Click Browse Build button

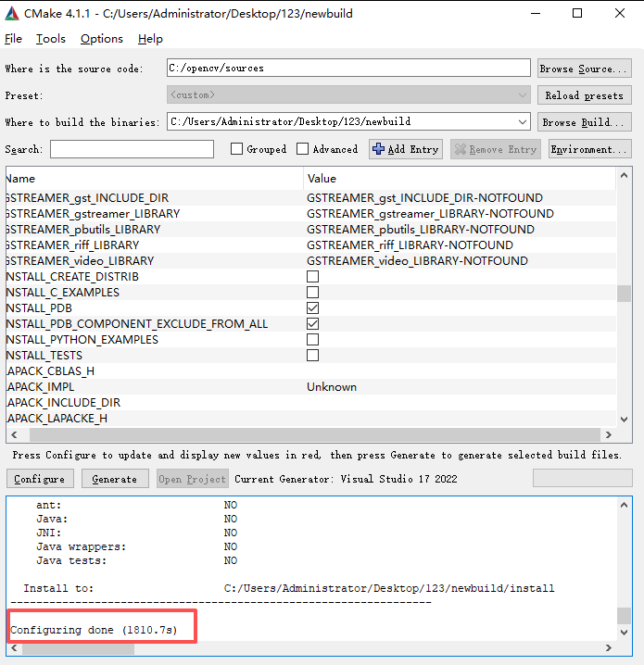pos(584,122)
